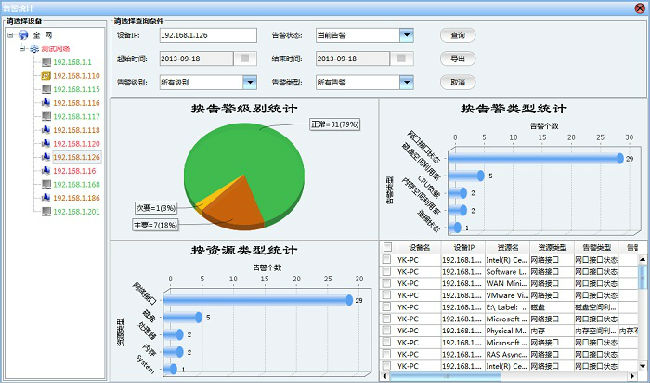Click the horizontal scrollbar under the table
The width and height of the screenshot is (650, 383).
[x=509, y=376]
